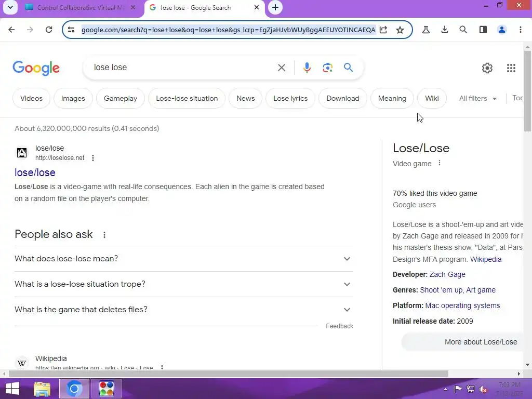This screenshot has width=532, height=399.
Task: Bookmark this page with star icon
Action: tap(400, 30)
